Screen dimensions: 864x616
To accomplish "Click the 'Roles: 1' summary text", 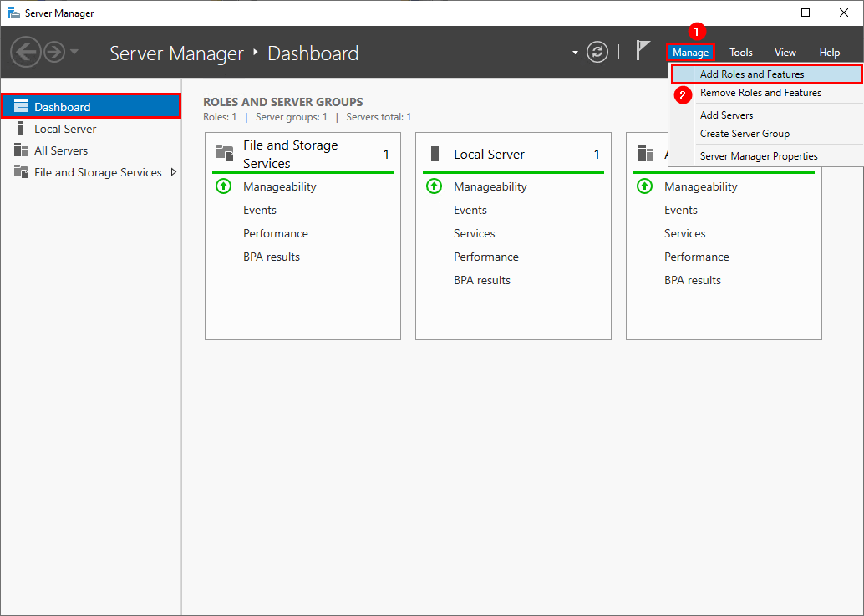I will point(219,117).
